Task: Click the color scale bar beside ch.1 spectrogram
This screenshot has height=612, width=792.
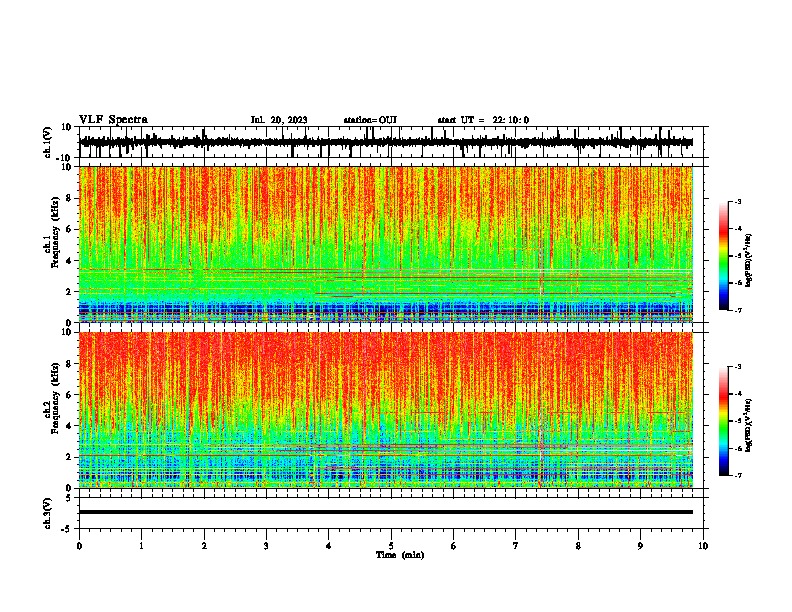Action: tap(723, 256)
